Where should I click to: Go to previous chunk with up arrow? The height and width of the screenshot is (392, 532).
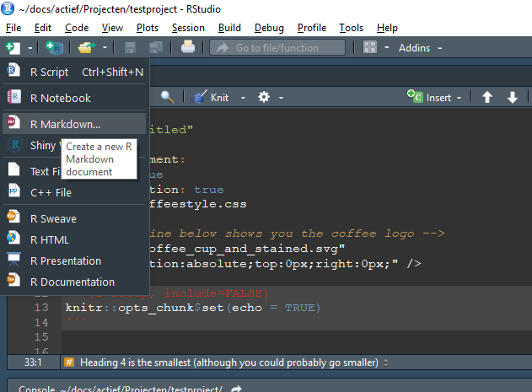tap(487, 97)
